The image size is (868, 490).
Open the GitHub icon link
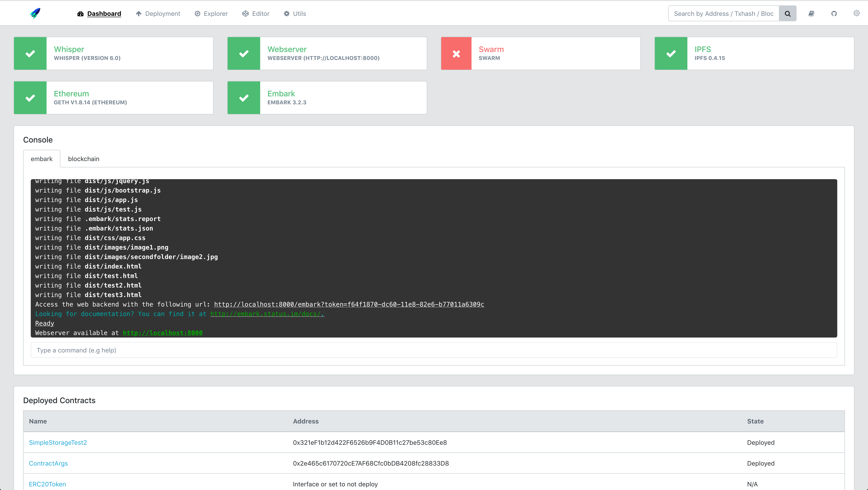(834, 14)
